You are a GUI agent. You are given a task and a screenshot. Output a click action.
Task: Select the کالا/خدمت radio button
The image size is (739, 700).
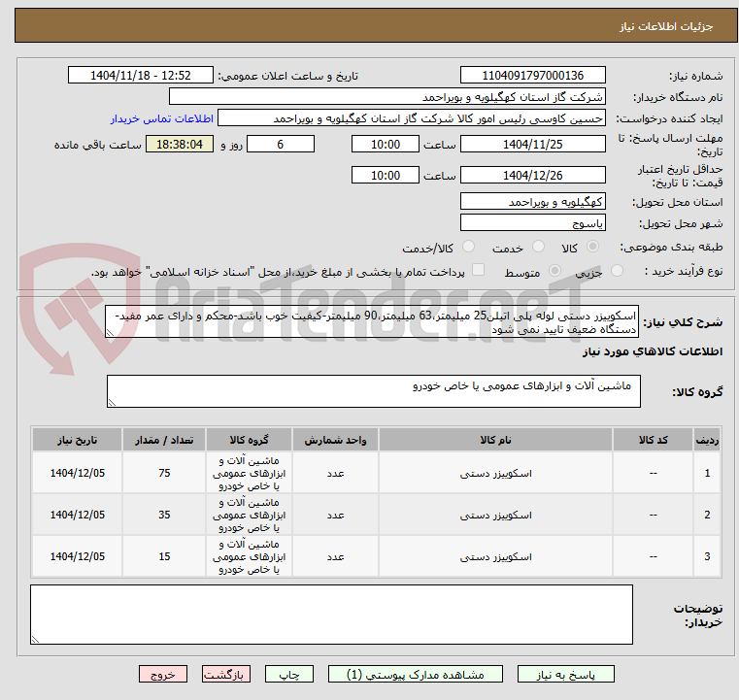(x=468, y=247)
